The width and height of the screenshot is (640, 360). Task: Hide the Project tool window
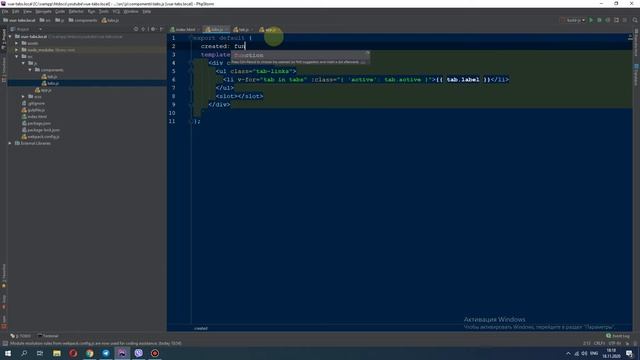(162, 29)
